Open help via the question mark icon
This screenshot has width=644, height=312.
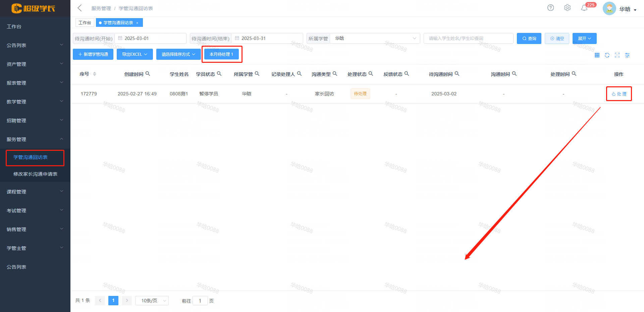tap(550, 7)
